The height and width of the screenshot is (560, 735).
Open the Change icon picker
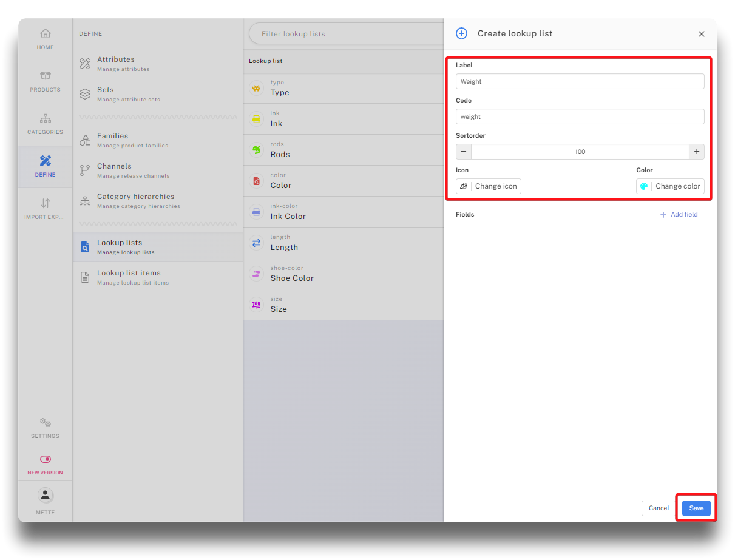click(489, 186)
